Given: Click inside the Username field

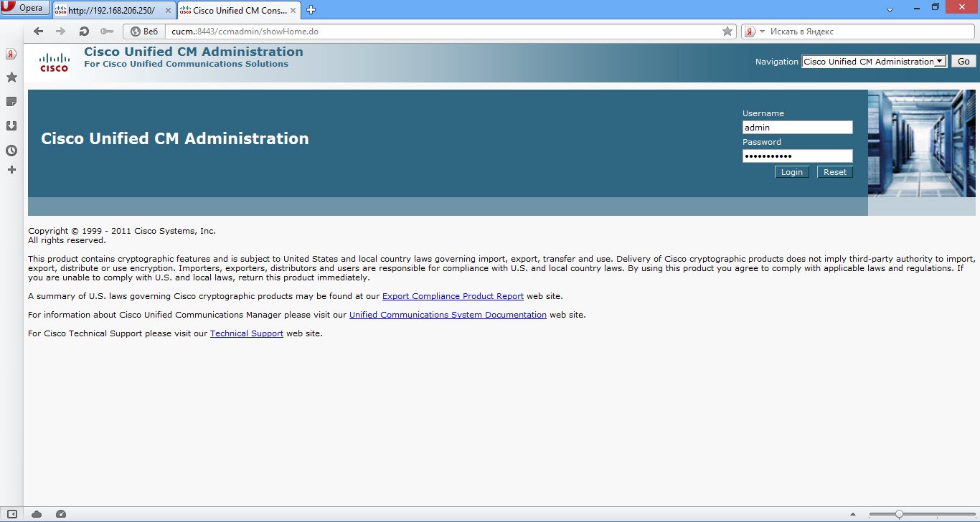Looking at the screenshot, I should [796, 127].
